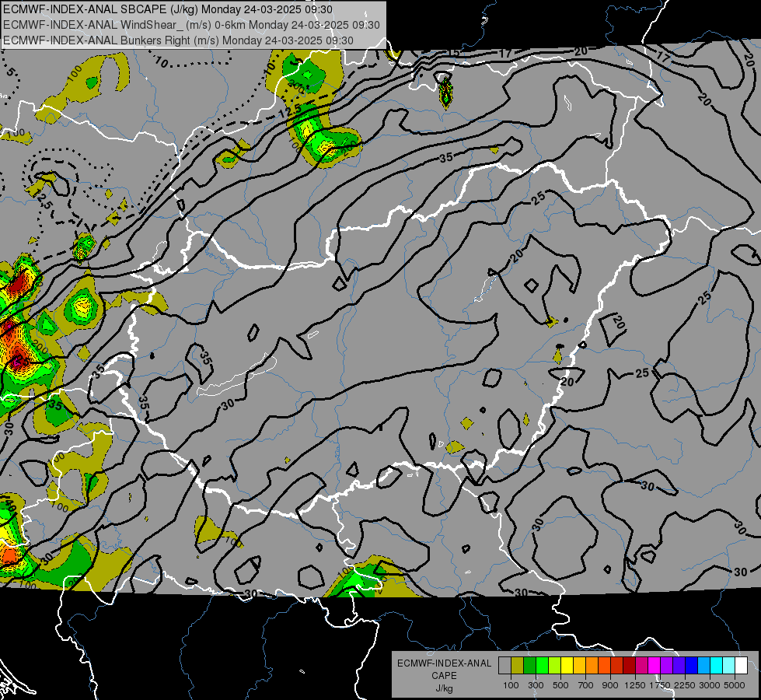Select the orange-red swatch left of 900

tap(604, 666)
